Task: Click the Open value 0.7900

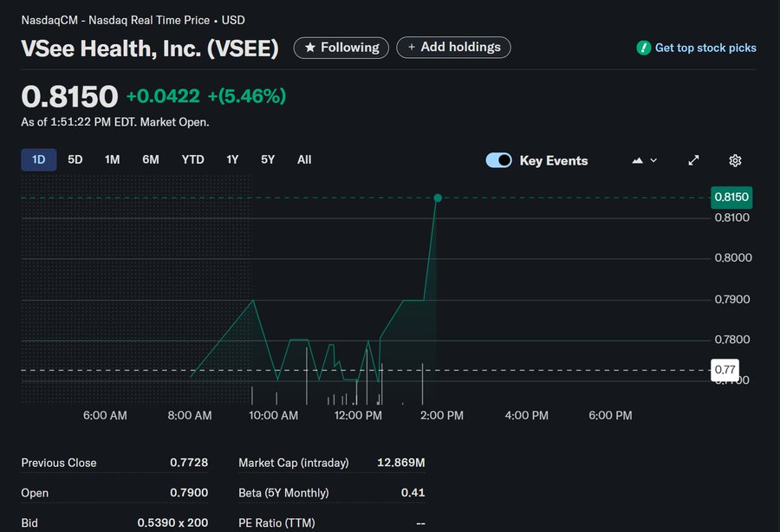Action: click(x=189, y=493)
